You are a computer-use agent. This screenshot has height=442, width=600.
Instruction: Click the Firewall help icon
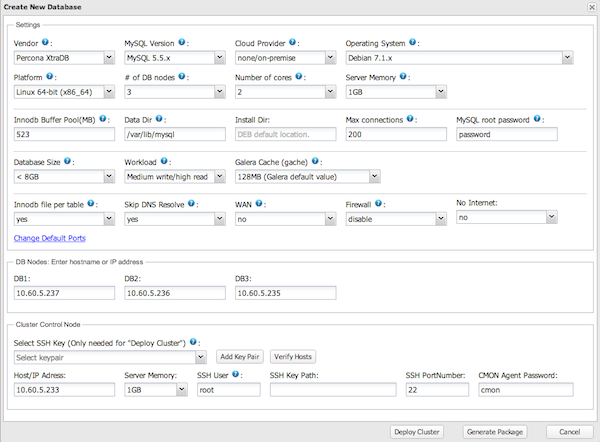point(384,202)
